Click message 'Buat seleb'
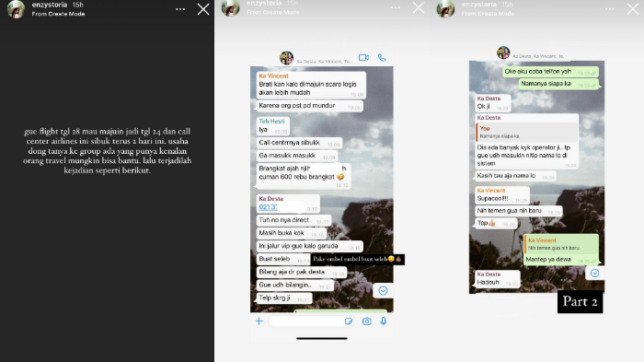 [283, 259]
